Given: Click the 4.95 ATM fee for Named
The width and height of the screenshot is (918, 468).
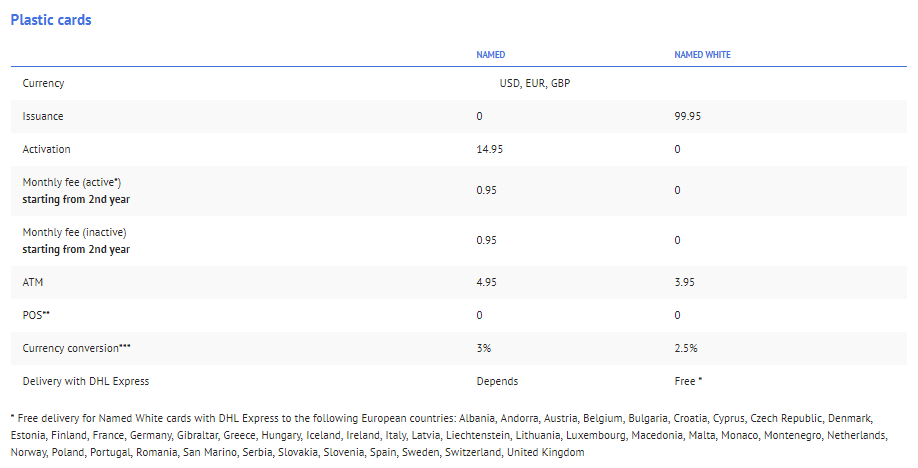Looking at the screenshot, I should coord(487,282).
